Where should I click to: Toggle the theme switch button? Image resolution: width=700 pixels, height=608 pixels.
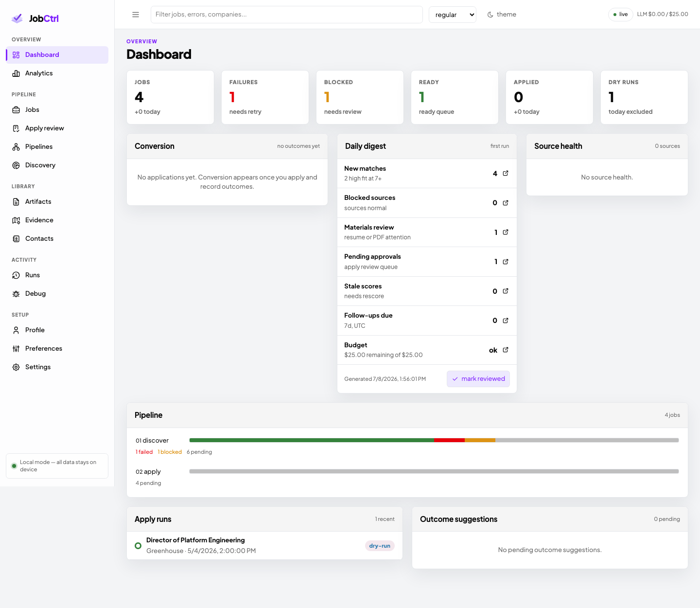pyautogui.click(x=502, y=15)
